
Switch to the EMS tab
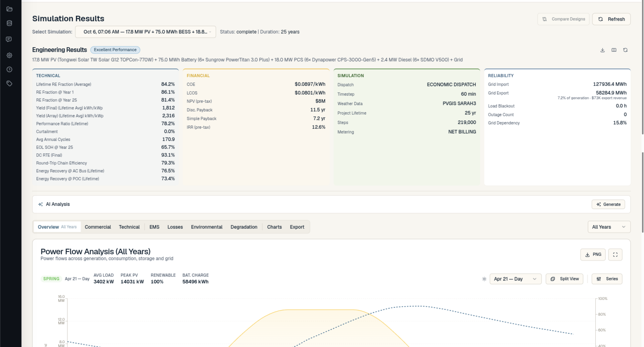tap(154, 227)
